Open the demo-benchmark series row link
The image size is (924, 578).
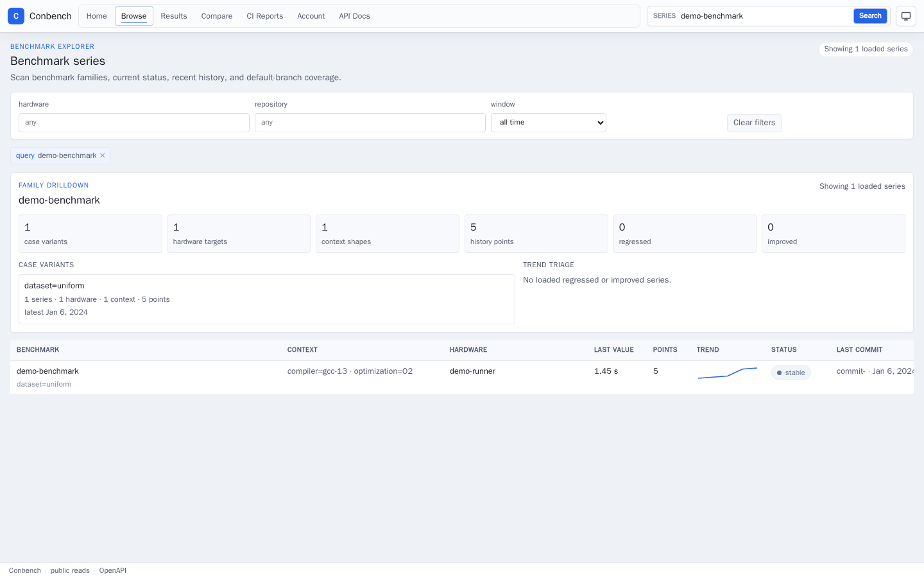[x=47, y=371]
